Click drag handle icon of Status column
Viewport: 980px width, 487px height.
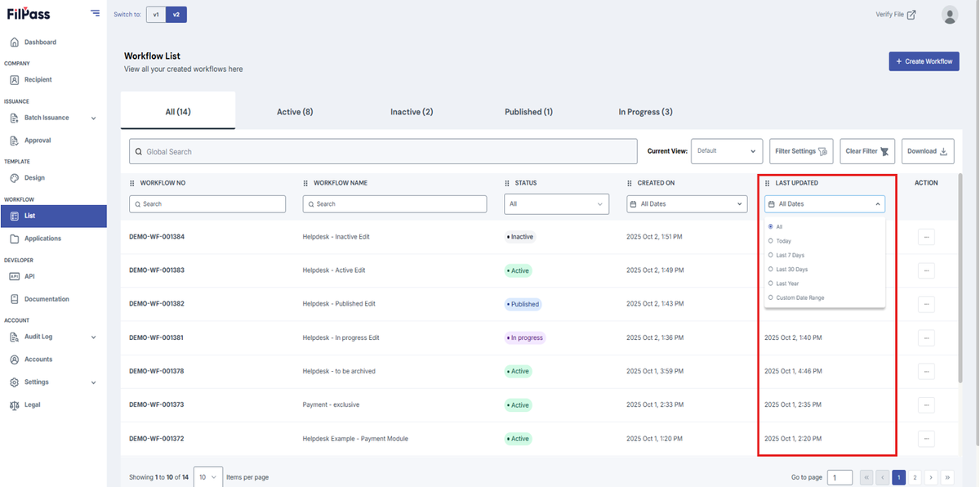pyautogui.click(x=507, y=183)
